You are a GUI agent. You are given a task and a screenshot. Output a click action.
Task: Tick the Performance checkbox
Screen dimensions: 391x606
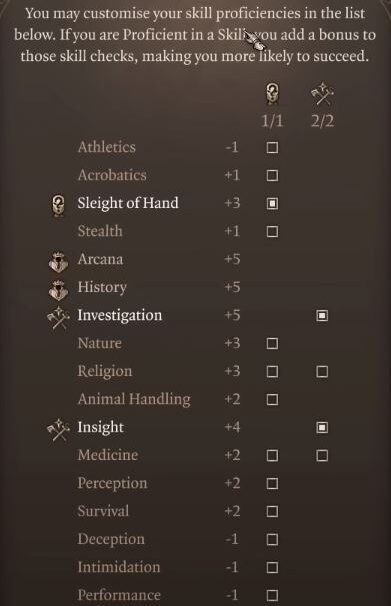click(x=272, y=595)
